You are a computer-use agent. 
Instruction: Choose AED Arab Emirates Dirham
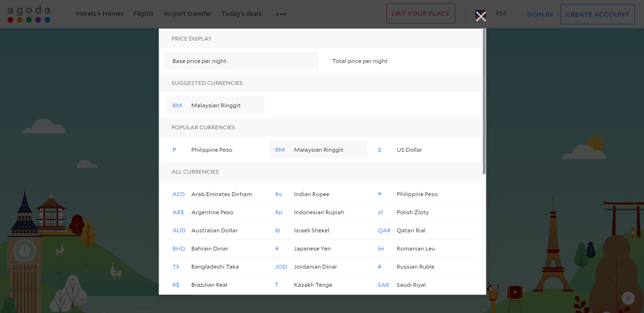[221, 194]
